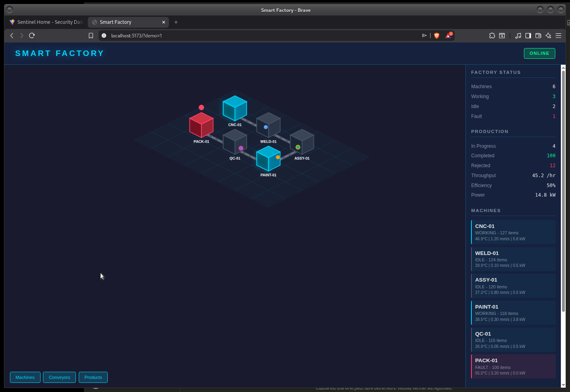Reload the Smart Factory page
This screenshot has height=392, width=570.
[x=32, y=36]
